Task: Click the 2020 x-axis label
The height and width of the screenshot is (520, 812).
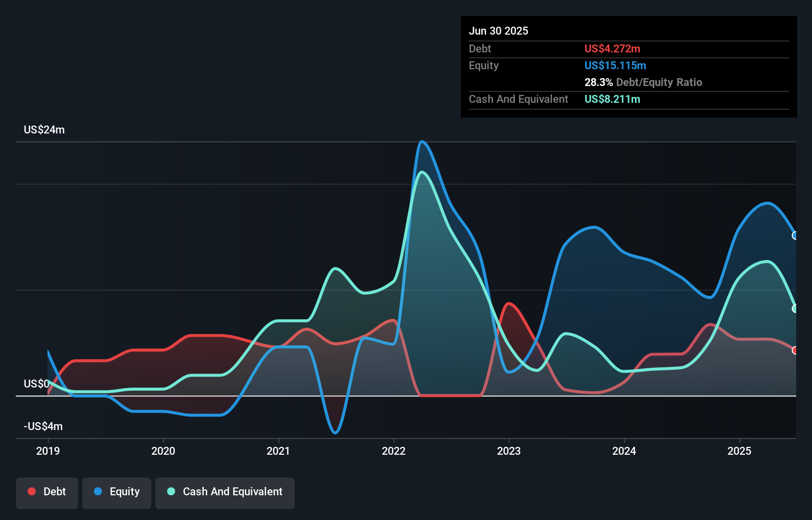Action: coord(163,451)
